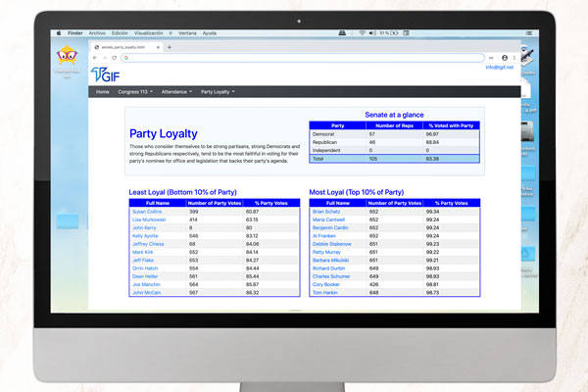Expand the Attendance dropdown menu
Viewport: 588px width, 392px height.
[176, 91]
